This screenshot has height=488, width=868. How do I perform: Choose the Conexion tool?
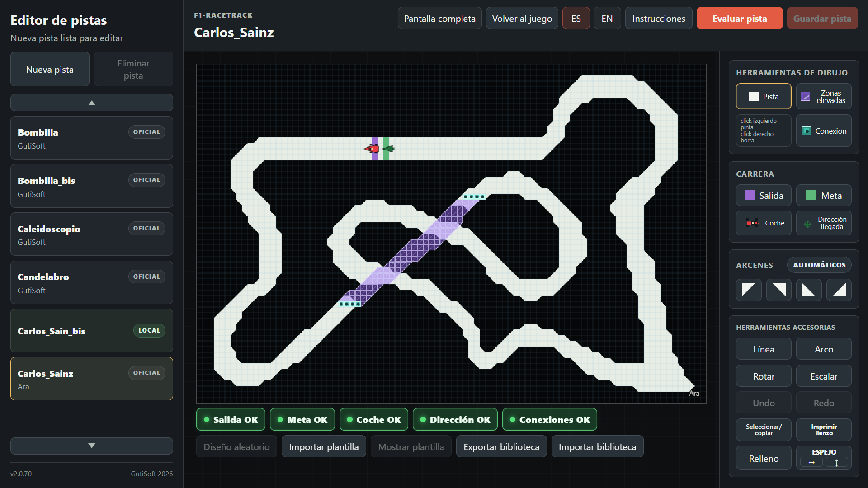point(824,131)
